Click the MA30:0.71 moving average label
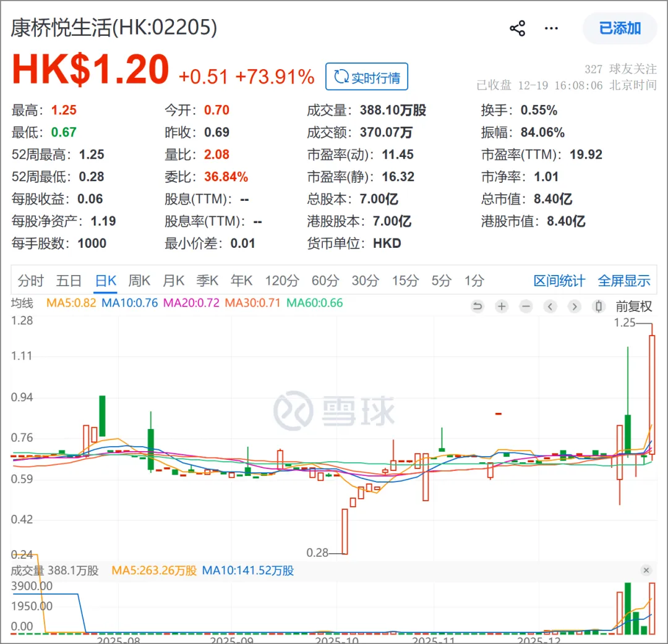The width and height of the screenshot is (668, 644). click(x=252, y=303)
